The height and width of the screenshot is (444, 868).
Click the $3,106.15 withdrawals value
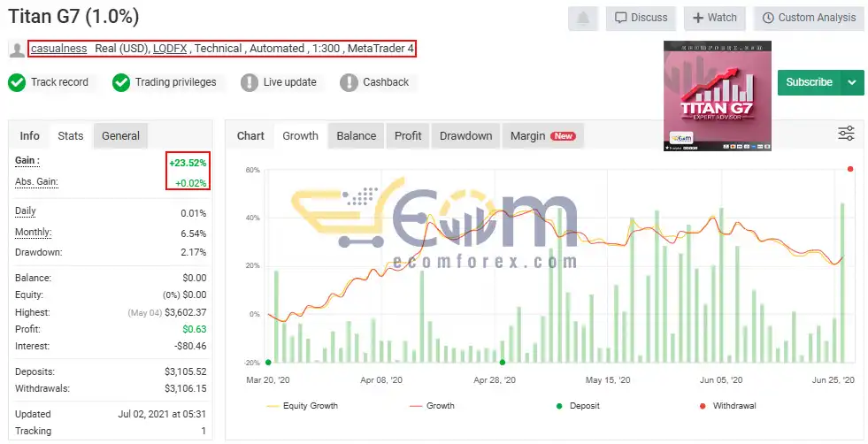(186, 388)
